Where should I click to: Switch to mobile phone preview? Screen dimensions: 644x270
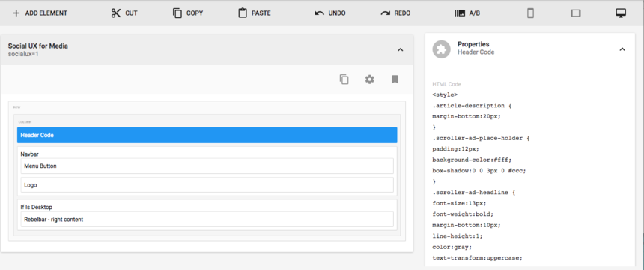(530, 13)
